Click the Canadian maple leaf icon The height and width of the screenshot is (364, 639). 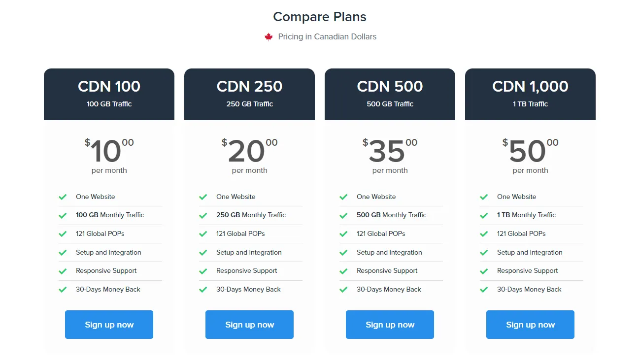coord(269,37)
